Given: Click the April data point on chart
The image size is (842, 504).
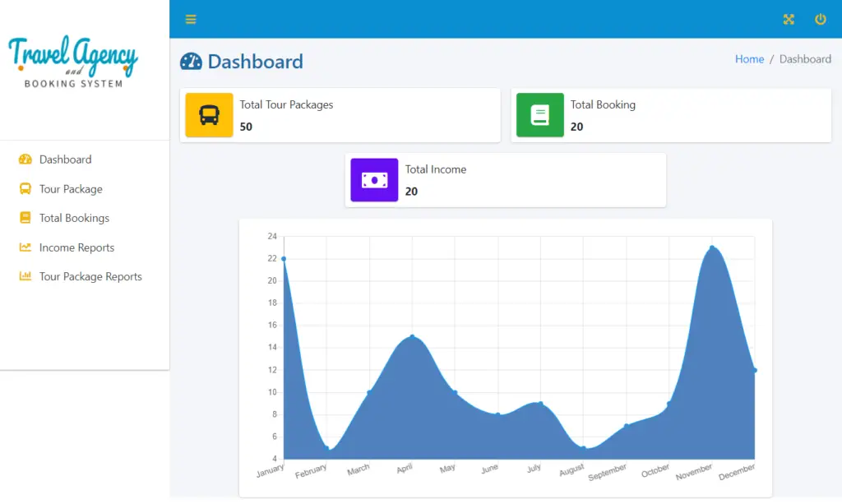Looking at the screenshot, I should coord(412,337).
